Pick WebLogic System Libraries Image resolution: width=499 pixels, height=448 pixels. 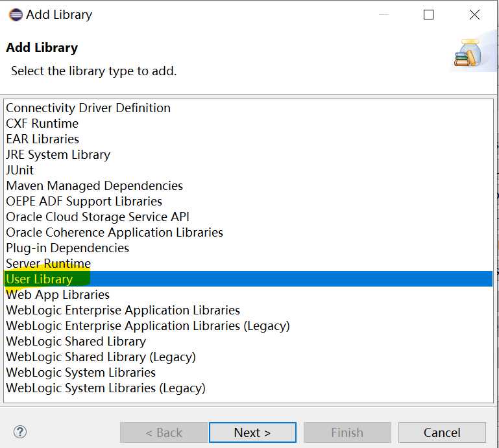coord(80,373)
